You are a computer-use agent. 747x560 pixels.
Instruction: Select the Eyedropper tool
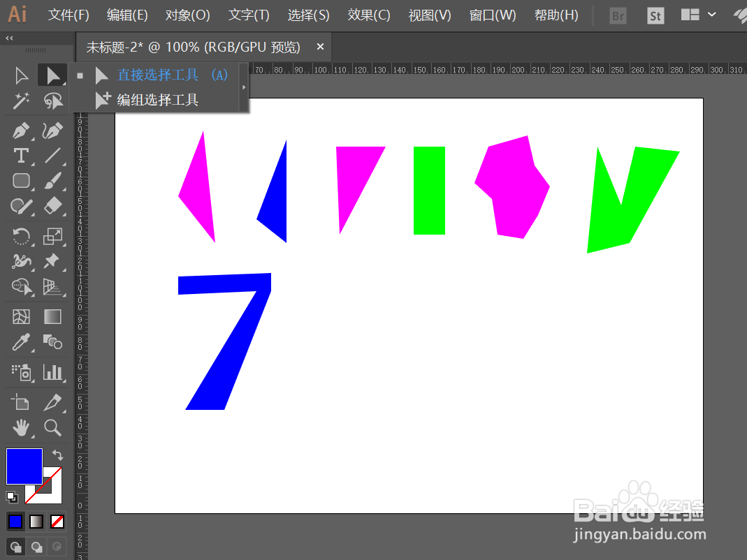[21, 342]
